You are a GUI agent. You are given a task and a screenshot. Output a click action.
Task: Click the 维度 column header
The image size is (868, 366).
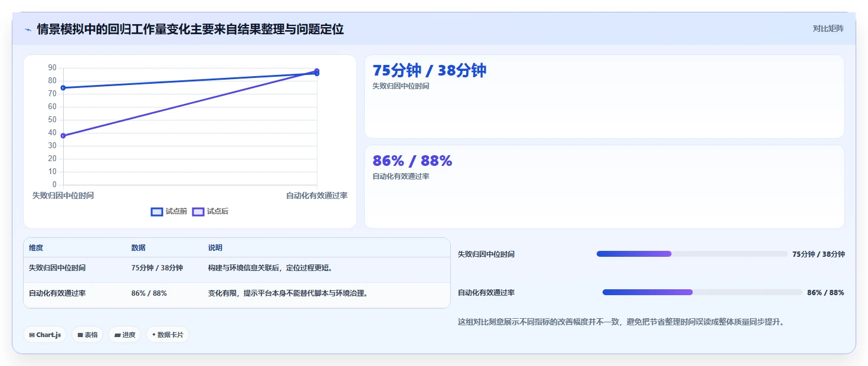[x=36, y=248]
